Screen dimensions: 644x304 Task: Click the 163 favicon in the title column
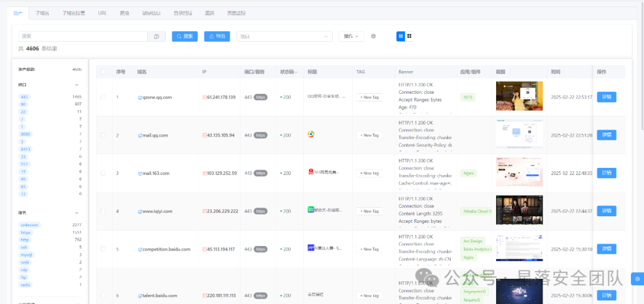311,172
